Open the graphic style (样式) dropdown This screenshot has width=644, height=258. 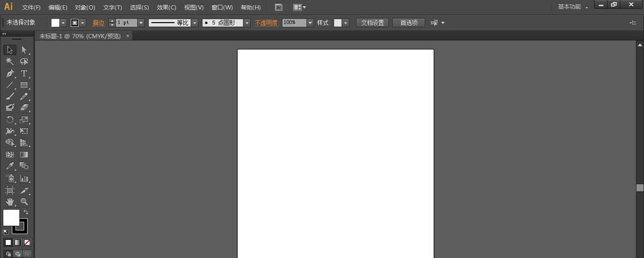point(345,23)
